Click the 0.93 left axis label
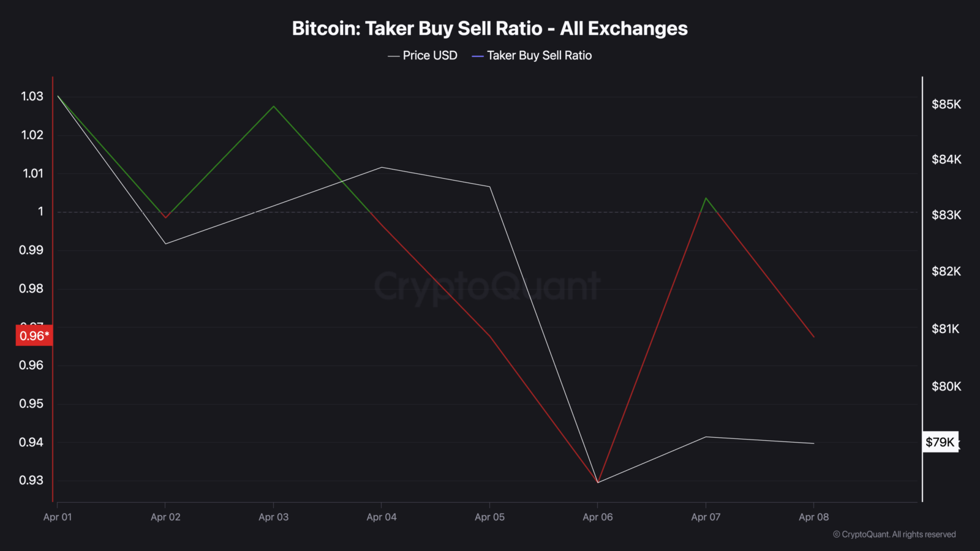 31,480
